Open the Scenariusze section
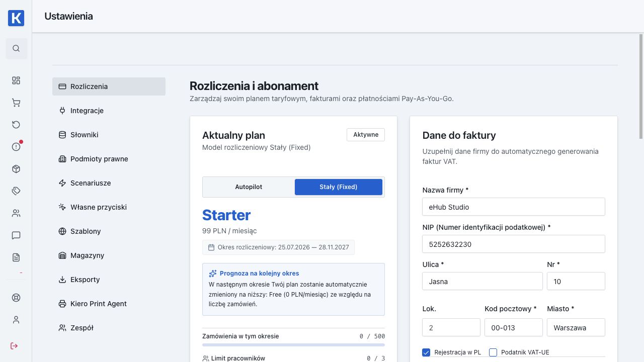The width and height of the screenshot is (644, 362). click(x=109, y=183)
